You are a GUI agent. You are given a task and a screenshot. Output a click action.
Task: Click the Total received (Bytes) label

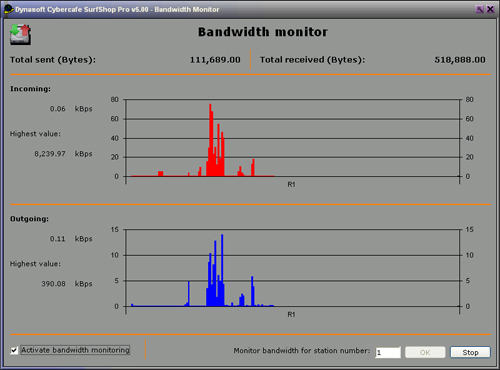click(312, 60)
